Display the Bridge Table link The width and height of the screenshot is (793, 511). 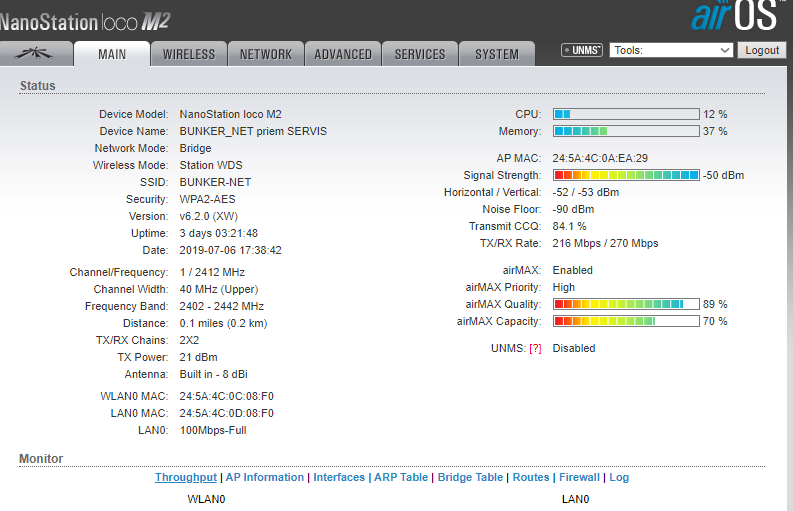click(x=470, y=478)
